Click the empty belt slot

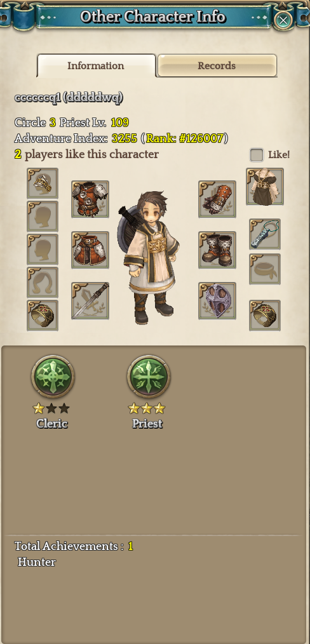pyautogui.click(x=265, y=269)
